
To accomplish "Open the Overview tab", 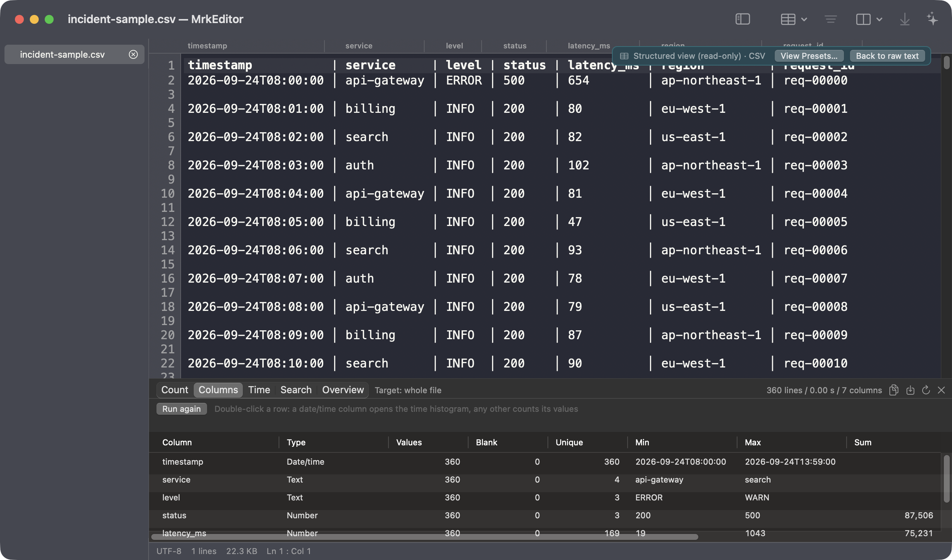I will tap(343, 390).
